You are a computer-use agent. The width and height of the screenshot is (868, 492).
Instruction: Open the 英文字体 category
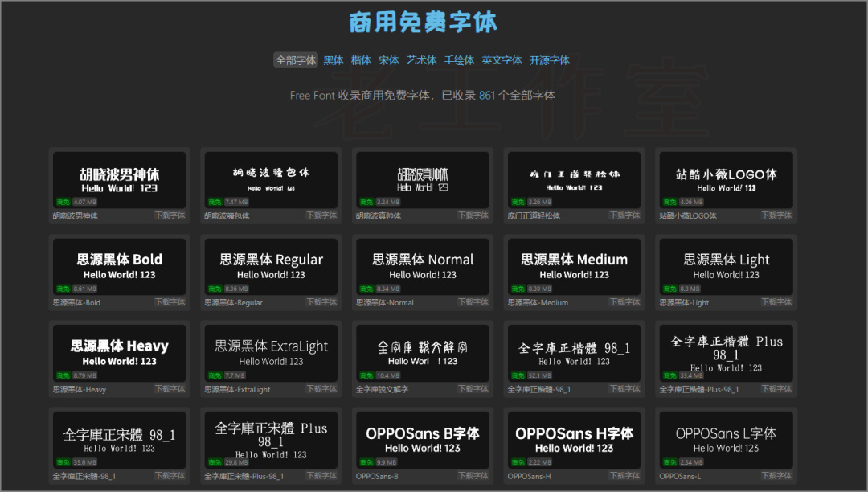[x=502, y=60]
